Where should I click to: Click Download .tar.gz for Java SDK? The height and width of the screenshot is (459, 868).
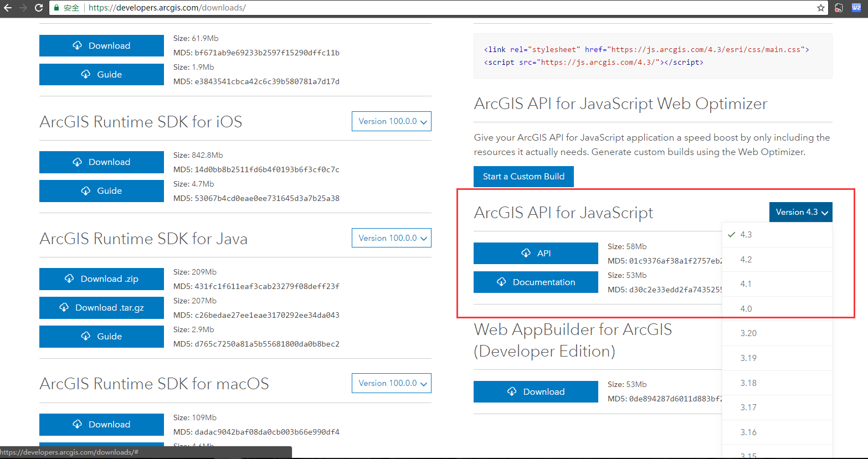(x=101, y=307)
